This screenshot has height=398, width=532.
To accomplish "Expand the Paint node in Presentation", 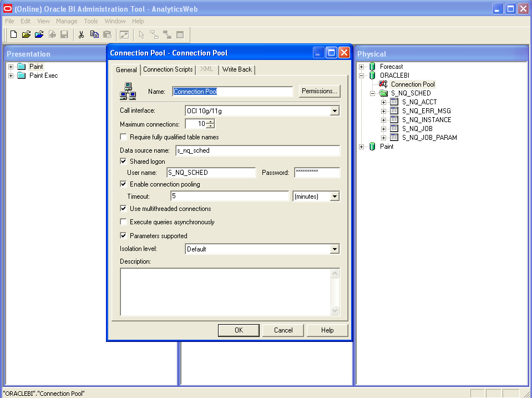I will point(11,67).
